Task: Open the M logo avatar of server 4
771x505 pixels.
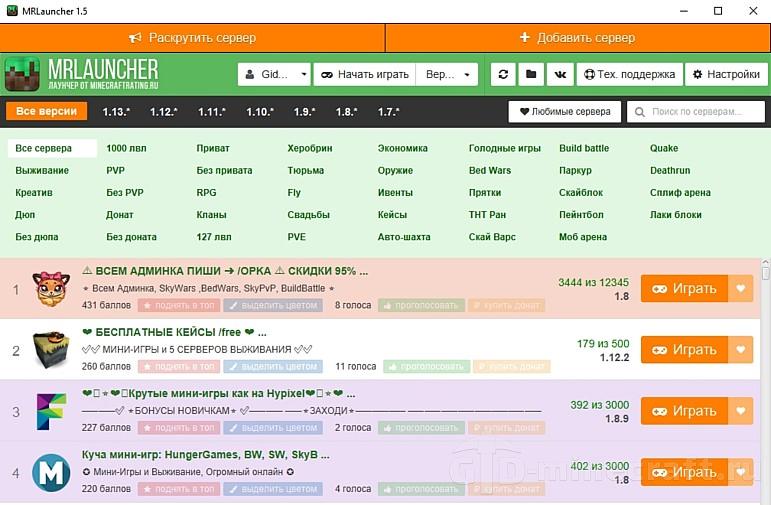Action: pyautogui.click(x=51, y=473)
